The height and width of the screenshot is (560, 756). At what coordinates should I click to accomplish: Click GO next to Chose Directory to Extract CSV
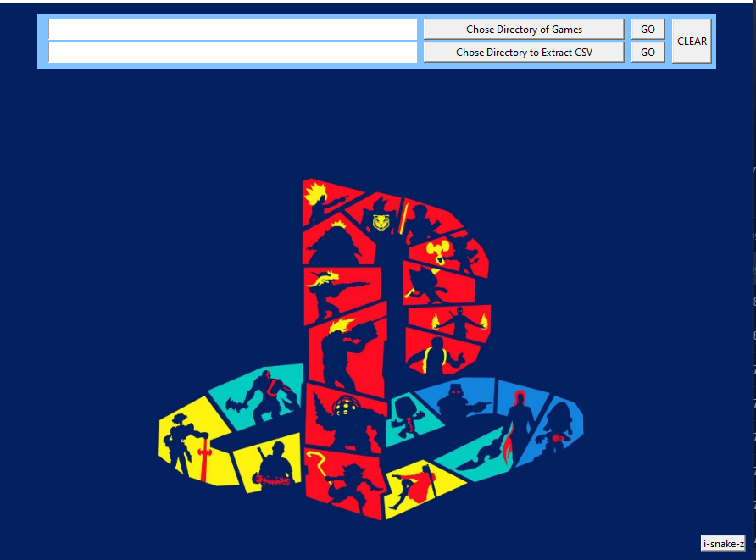click(x=648, y=52)
